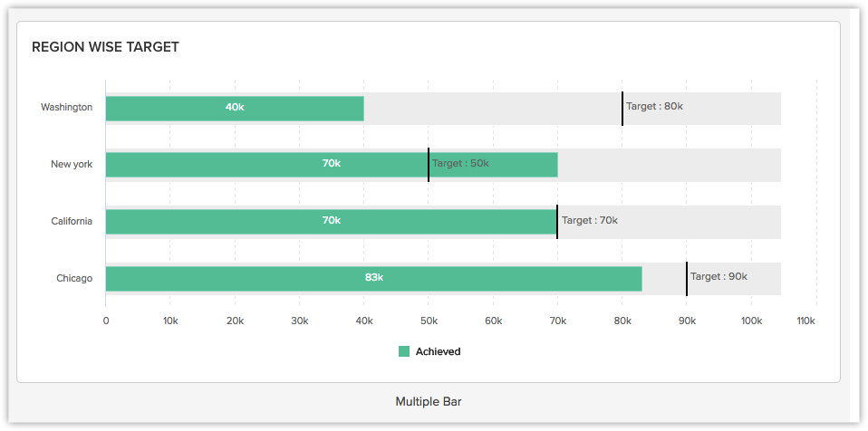This screenshot has height=431, width=868.
Task: Click the New york axis label
Action: (x=72, y=164)
